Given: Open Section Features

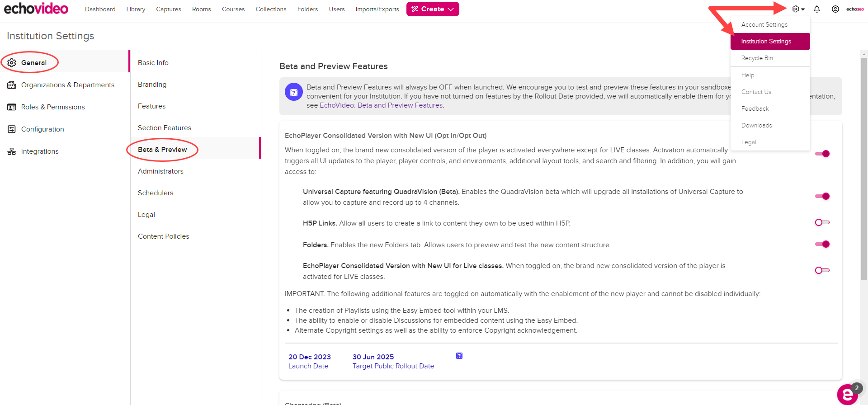Looking at the screenshot, I should click(x=195, y=128).
